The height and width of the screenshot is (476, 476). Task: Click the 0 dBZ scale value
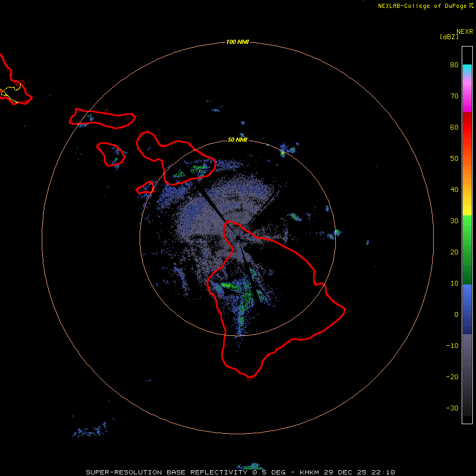coord(456,315)
